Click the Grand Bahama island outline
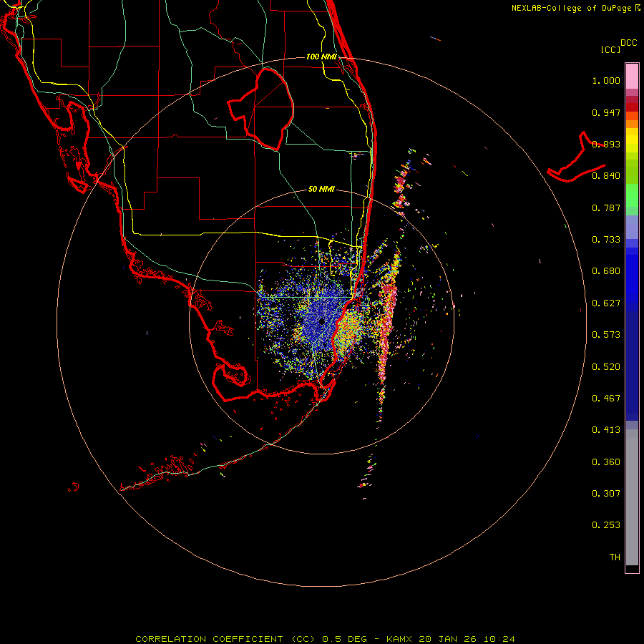 576,157
